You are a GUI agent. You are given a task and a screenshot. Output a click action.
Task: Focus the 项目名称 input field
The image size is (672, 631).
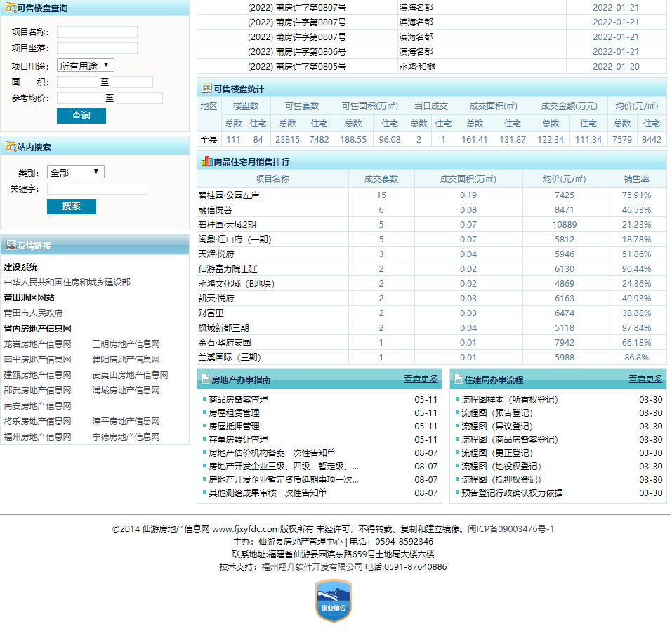[x=97, y=32]
